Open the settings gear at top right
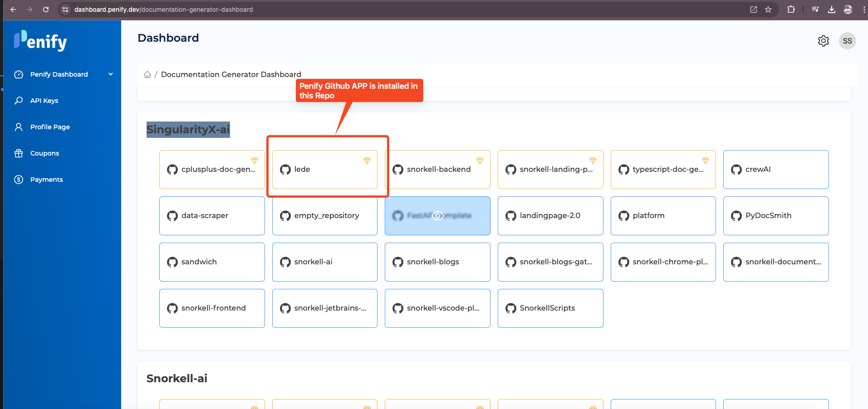The image size is (868, 409). click(x=824, y=41)
